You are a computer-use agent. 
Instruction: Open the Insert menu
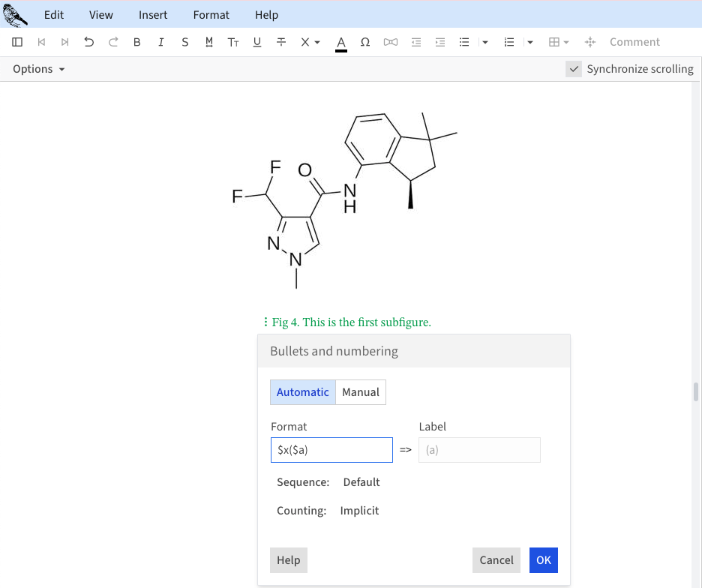[153, 15]
